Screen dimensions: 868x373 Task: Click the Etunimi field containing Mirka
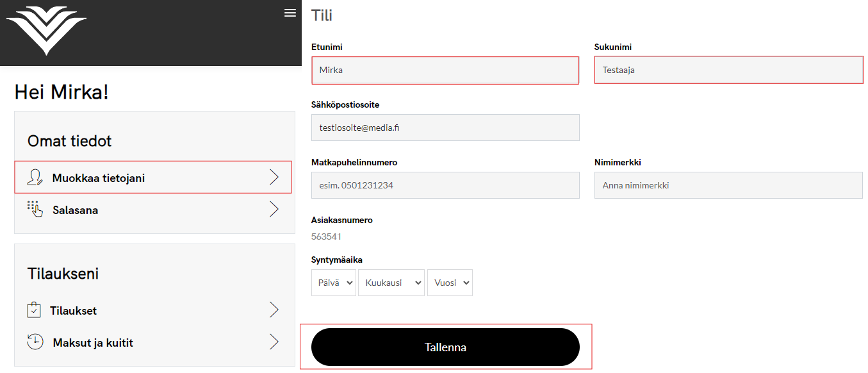pyautogui.click(x=445, y=70)
